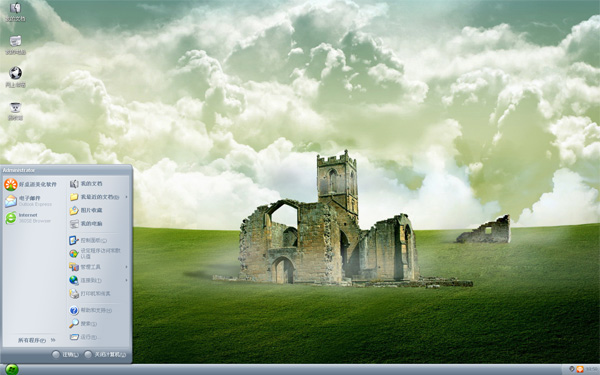Expand the 管理工具 submenu

(99, 267)
